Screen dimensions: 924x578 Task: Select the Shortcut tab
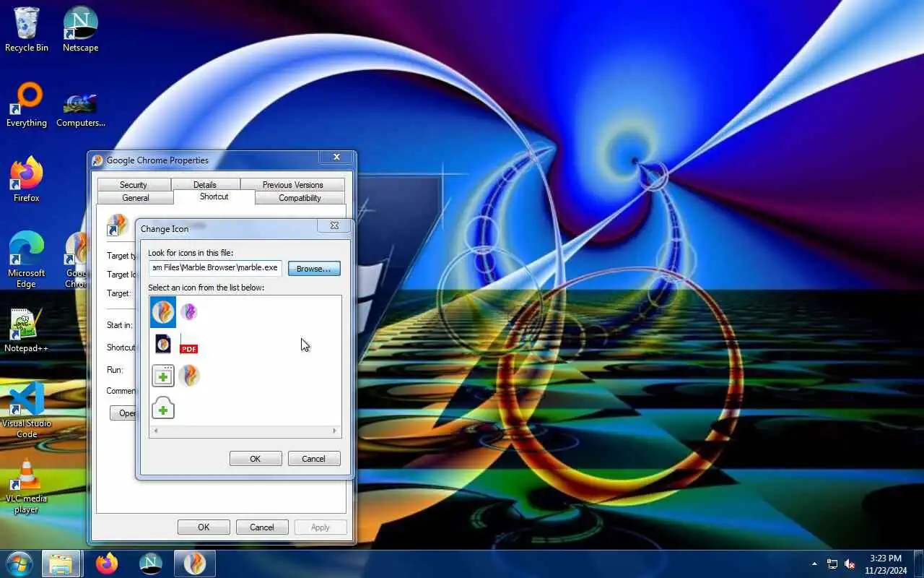(x=214, y=197)
